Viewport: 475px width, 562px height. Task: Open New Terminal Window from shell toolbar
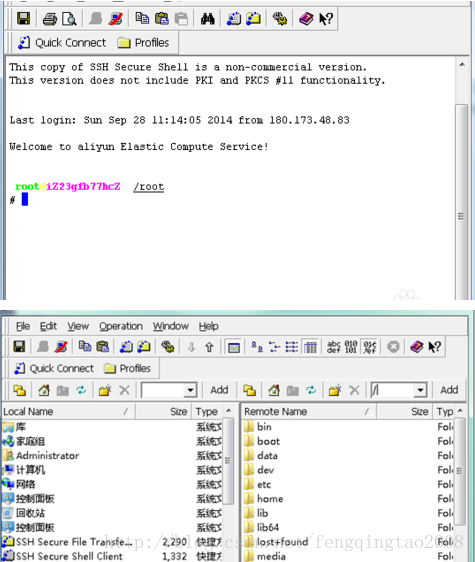coord(234,19)
